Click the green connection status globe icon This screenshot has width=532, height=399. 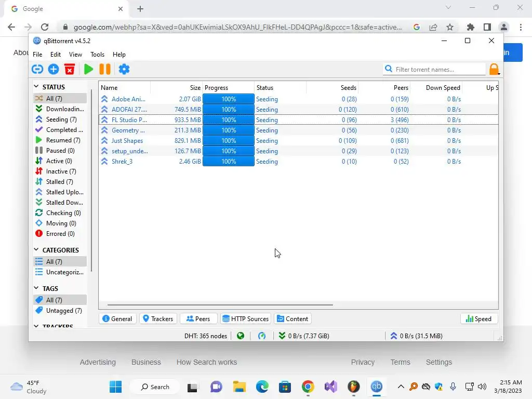[241, 336]
